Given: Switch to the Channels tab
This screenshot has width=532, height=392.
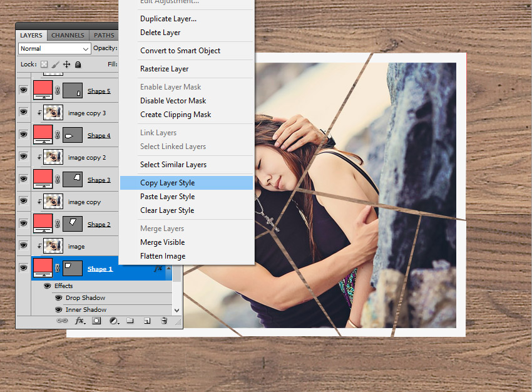Looking at the screenshot, I should [68, 36].
